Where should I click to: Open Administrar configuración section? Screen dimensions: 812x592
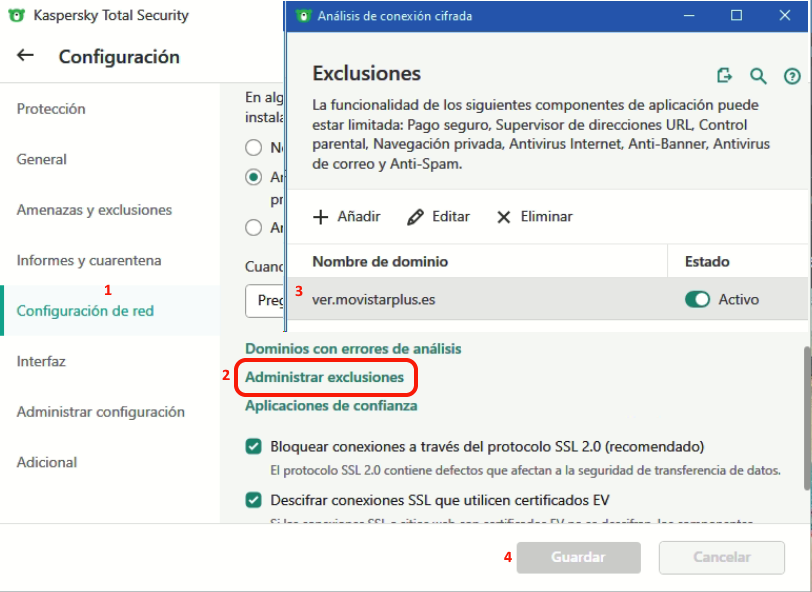coord(100,412)
